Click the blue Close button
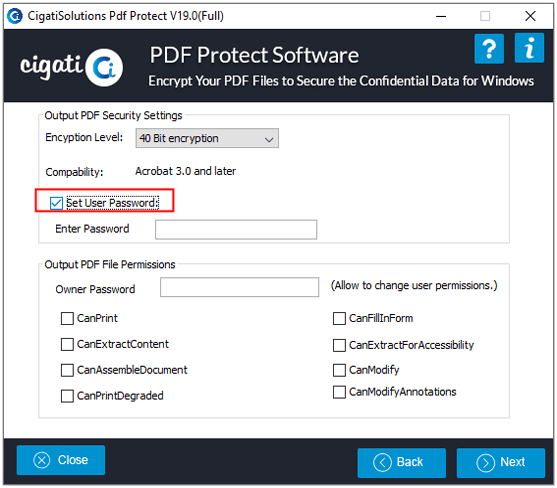 click(x=61, y=460)
